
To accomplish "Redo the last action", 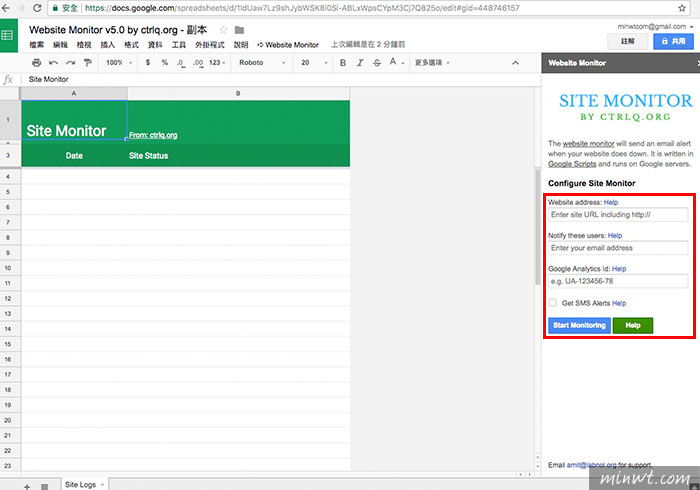I will coord(71,62).
